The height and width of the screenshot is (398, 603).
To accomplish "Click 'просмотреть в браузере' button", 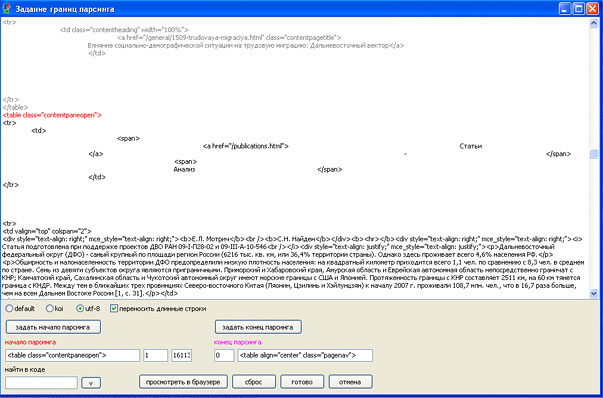I will (183, 382).
